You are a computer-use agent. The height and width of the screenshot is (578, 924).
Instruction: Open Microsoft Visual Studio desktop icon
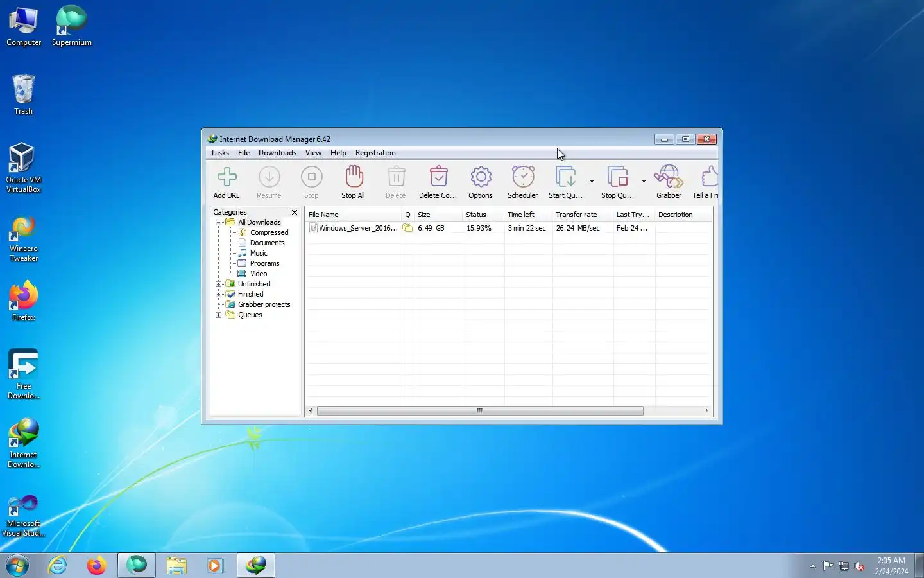24,516
